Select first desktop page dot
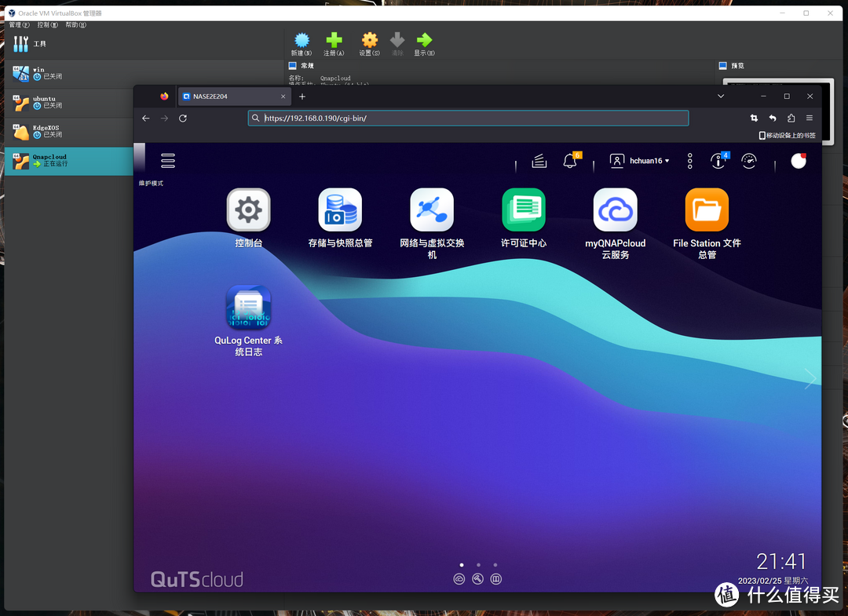The height and width of the screenshot is (616, 848). tap(462, 565)
